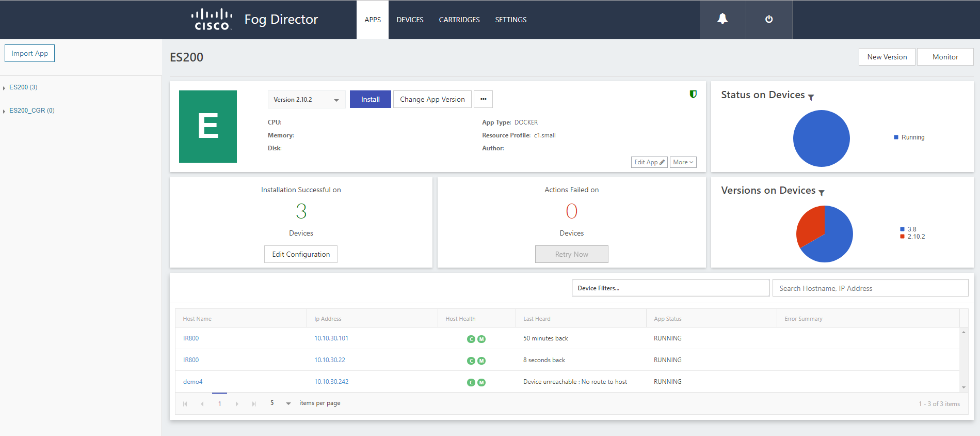980x436 pixels.
Task: Go to previous page of table
Action: pyautogui.click(x=202, y=404)
